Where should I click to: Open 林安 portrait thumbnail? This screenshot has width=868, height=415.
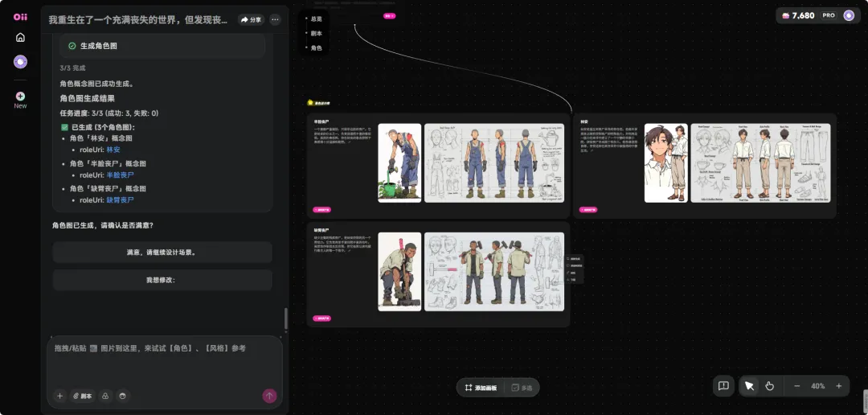[x=666, y=163]
